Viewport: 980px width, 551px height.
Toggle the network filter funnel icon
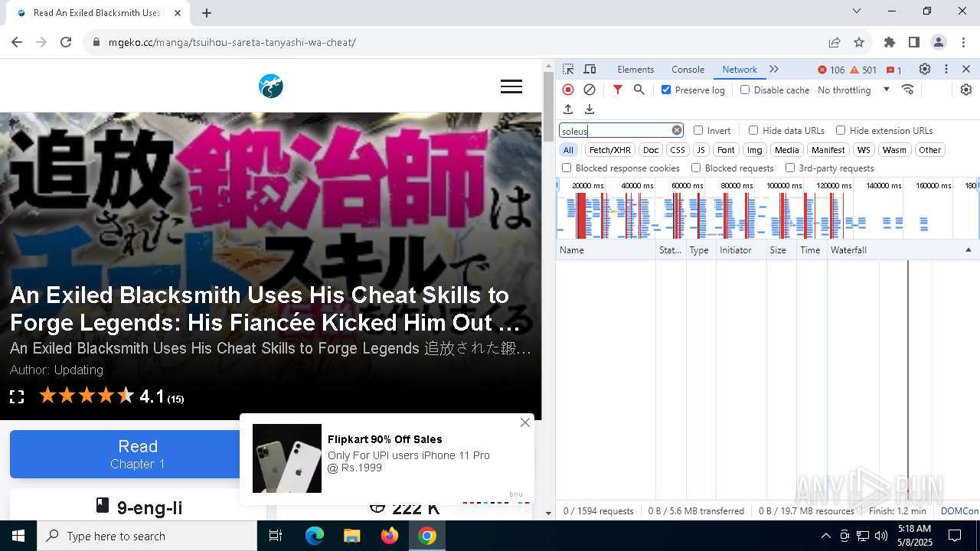(618, 90)
